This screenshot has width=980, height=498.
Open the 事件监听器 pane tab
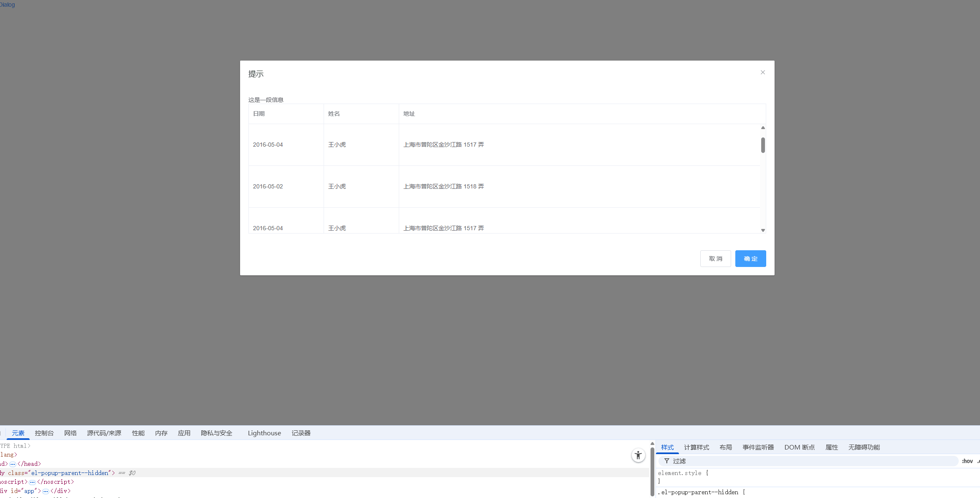pos(758,447)
